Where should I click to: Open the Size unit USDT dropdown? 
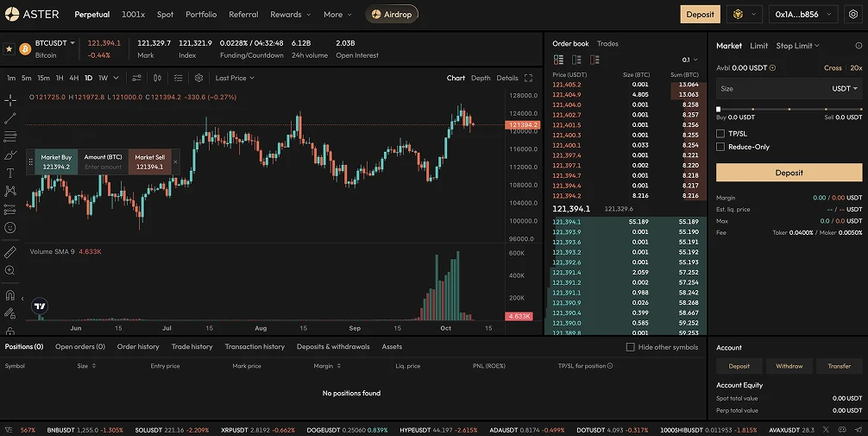click(x=845, y=89)
